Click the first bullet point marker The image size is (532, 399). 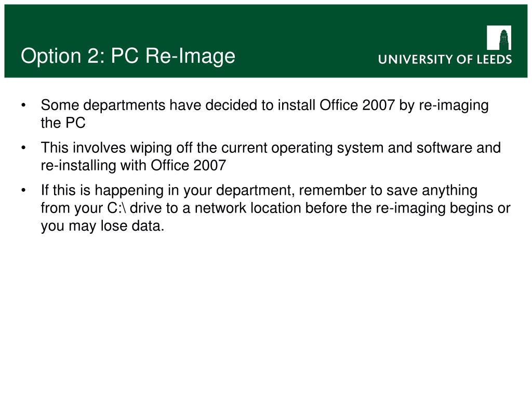point(23,105)
